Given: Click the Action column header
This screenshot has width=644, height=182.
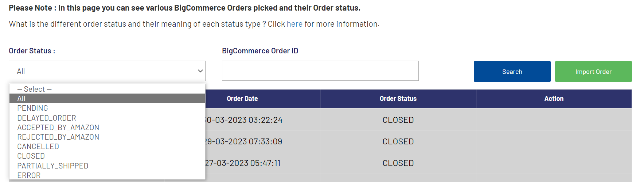Looking at the screenshot, I should click(554, 99).
